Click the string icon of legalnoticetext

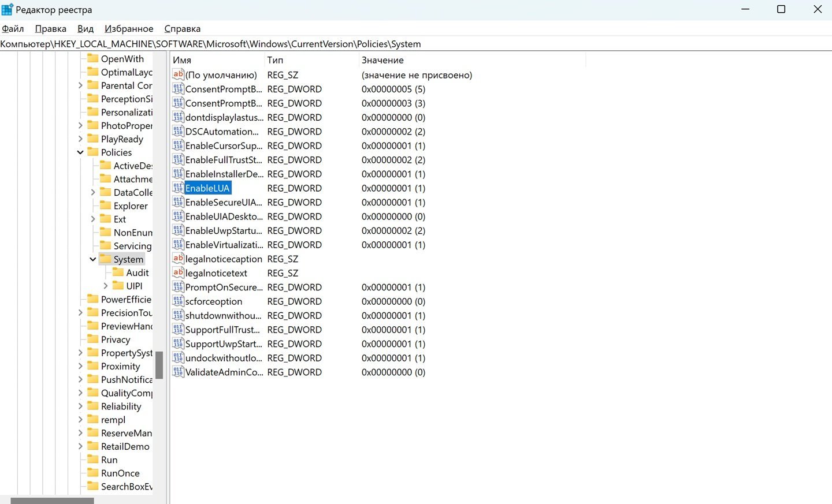pyautogui.click(x=178, y=273)
